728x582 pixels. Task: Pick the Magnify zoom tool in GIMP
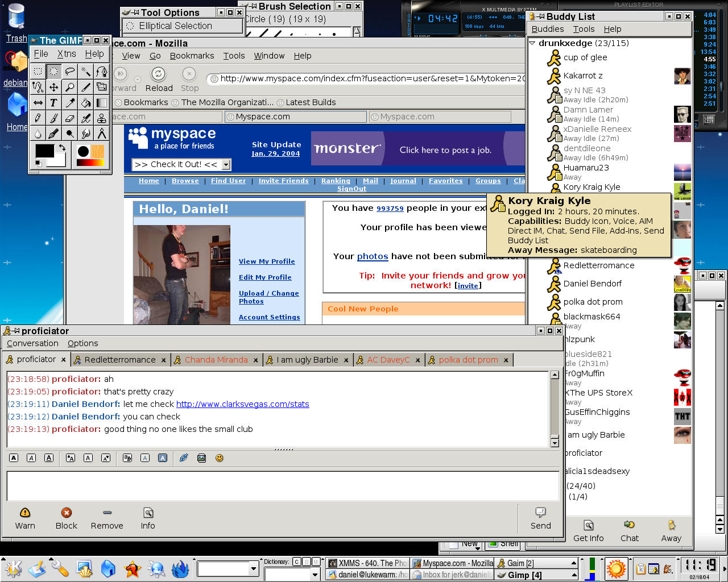[x=69, y=87]
